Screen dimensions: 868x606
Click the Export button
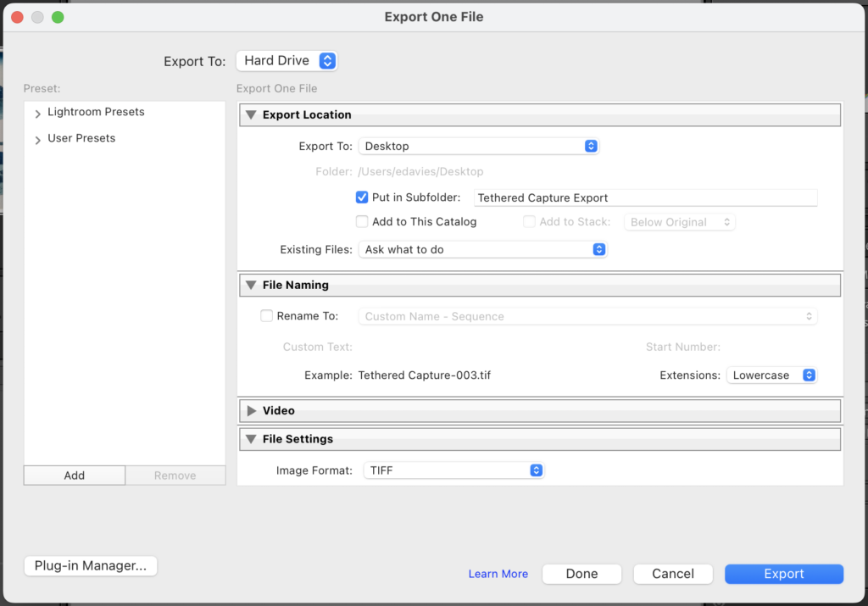click(783, 574)
